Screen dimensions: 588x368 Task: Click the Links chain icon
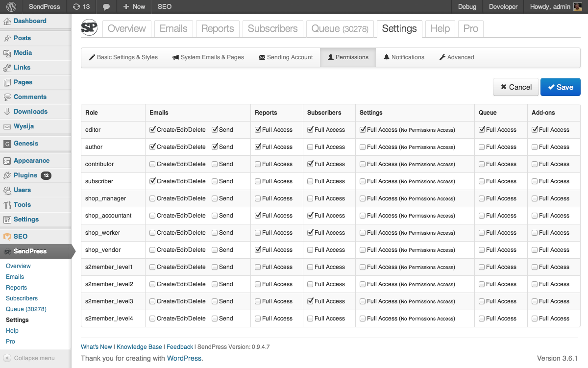(7, 68)
